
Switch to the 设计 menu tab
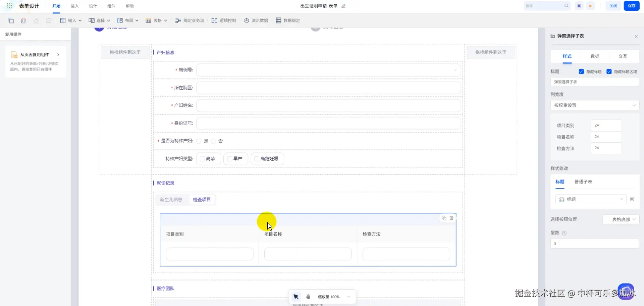point(93,6)
